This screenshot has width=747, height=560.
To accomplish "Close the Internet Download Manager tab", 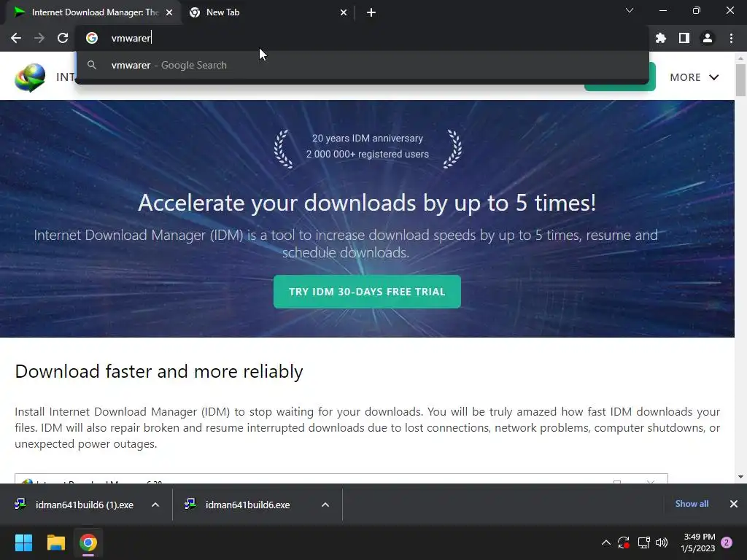I will click(x=169, y=13).
